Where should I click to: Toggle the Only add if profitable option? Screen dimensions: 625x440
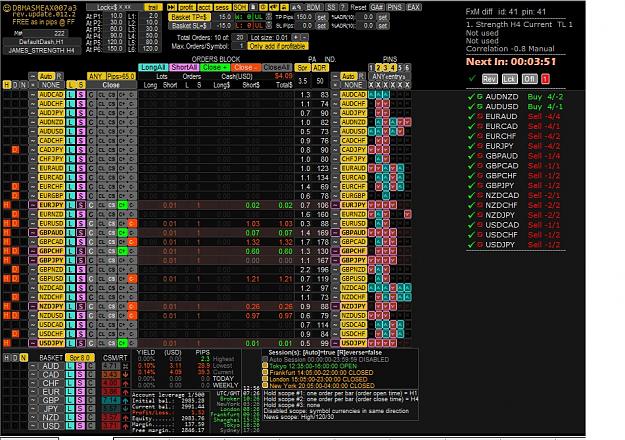click(277, 46)
